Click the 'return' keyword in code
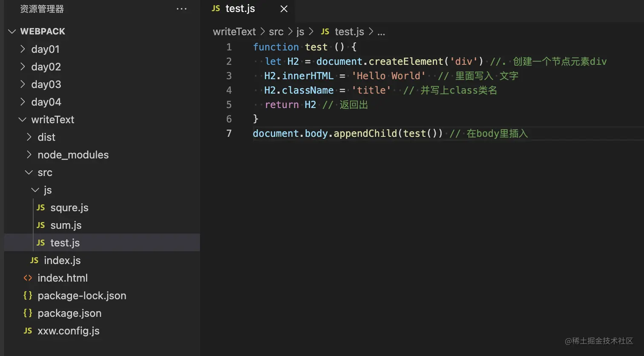The width and height of the screenshot is (644, 356). pyautogui.click(x=282, y=105)
